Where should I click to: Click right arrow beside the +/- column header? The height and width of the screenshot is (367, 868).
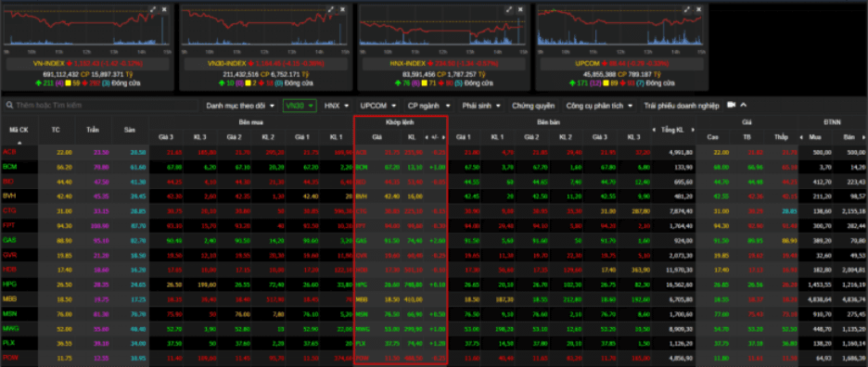tap(443, 137)
